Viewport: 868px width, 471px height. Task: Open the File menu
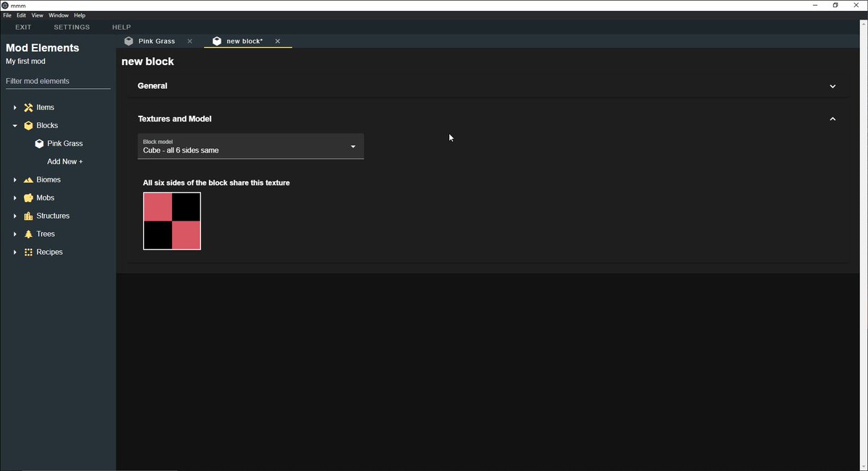click(7, 15)
